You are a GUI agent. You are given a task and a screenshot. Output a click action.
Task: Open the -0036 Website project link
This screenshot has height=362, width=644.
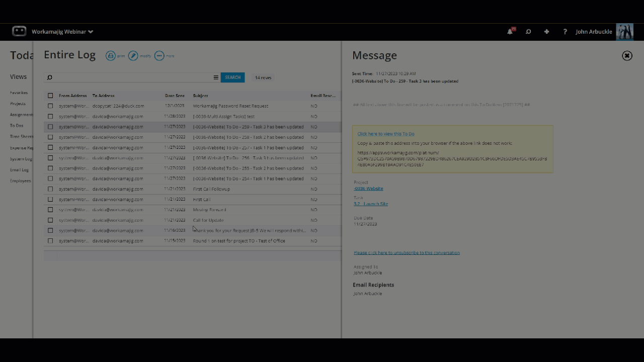tap(368, 189)
